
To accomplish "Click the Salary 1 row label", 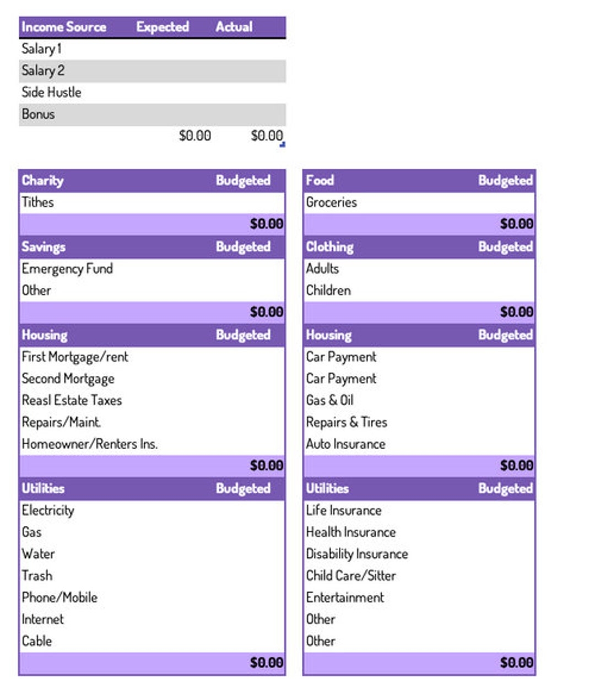I will tap(41, 49).
